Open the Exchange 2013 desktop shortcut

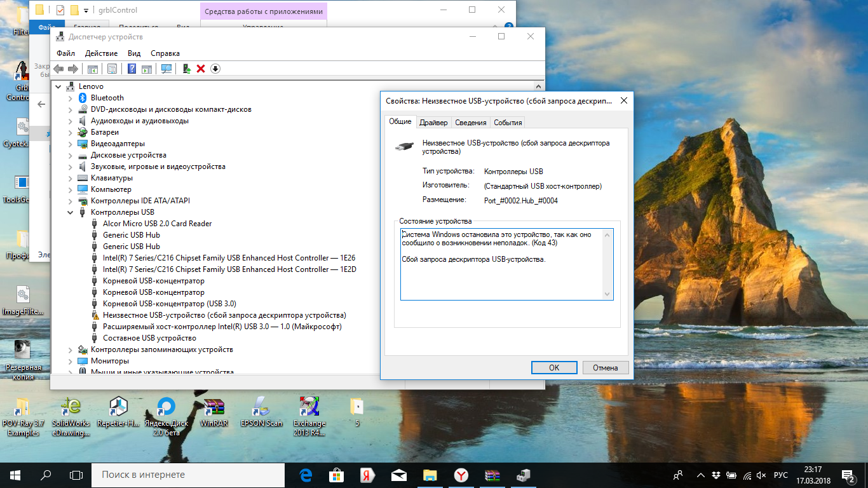tap(309, 417)
